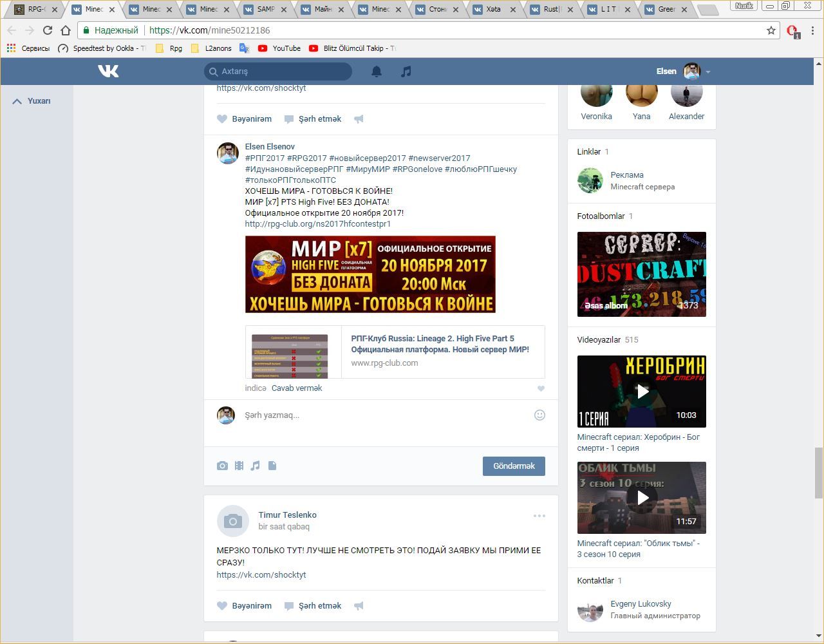This screenshot has width=824, height=644.
Task: Attach a document with the file icon
Action: pyautogui.click(x=272, y=466)
